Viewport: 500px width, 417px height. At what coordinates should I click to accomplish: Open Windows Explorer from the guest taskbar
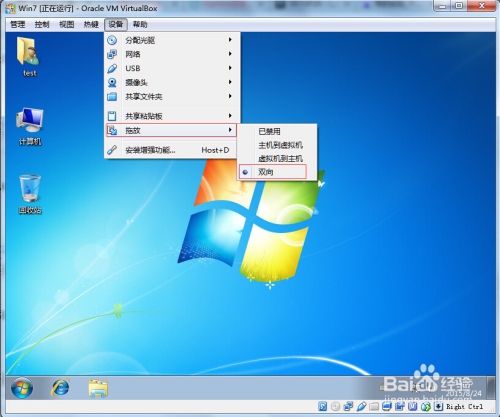pos(98,388)
